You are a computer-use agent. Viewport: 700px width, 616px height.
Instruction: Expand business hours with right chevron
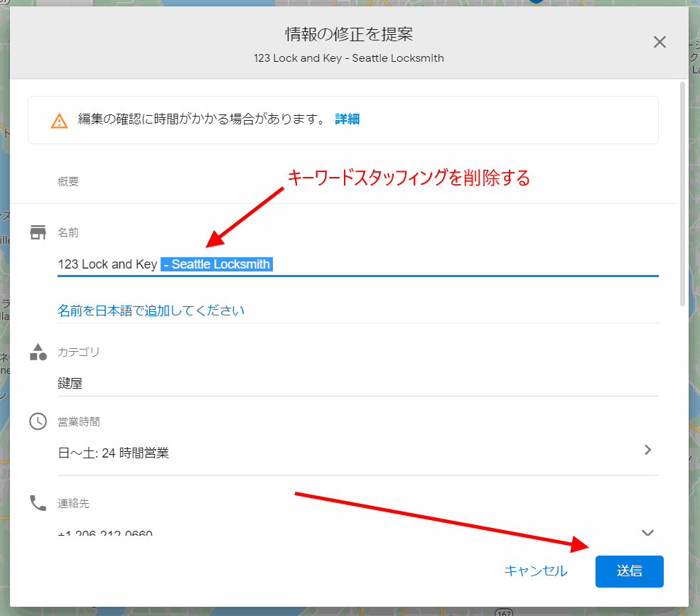click(x=647, y=450)
